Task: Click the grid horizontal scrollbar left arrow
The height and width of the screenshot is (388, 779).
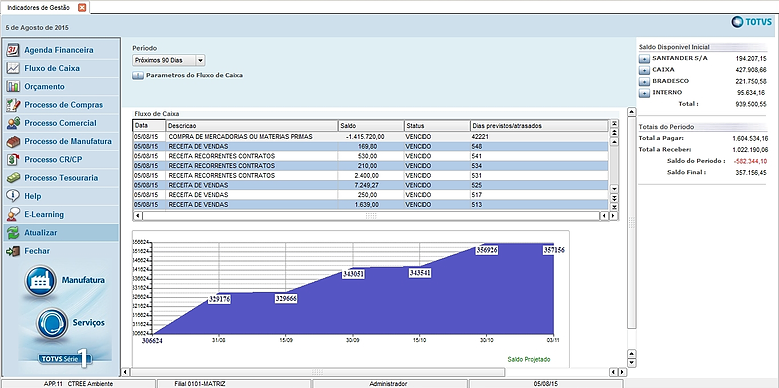Action: pos(138,216)
